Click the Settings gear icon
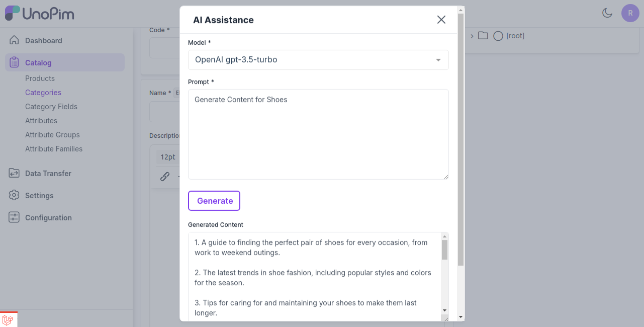 (x=14, y=196)
